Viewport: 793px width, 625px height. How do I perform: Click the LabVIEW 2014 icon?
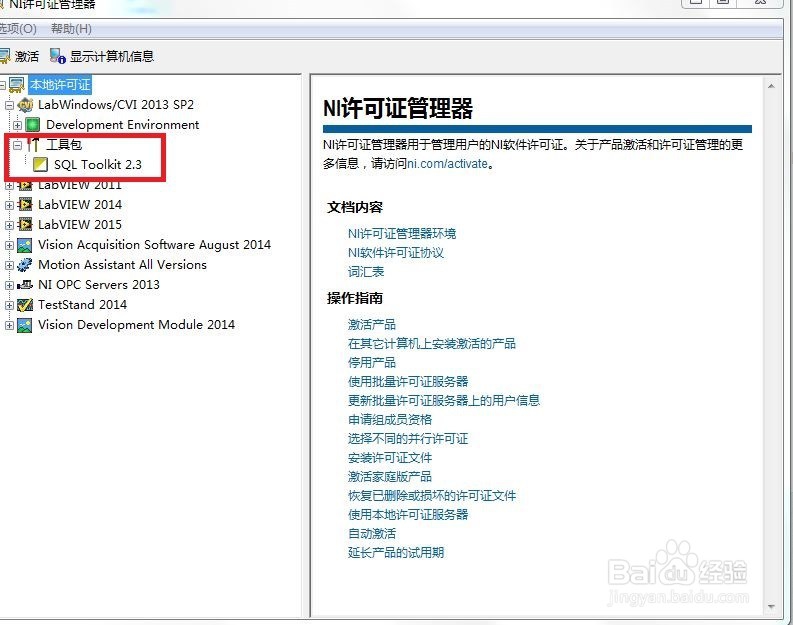pyautogui.click(x=25, y=204)
